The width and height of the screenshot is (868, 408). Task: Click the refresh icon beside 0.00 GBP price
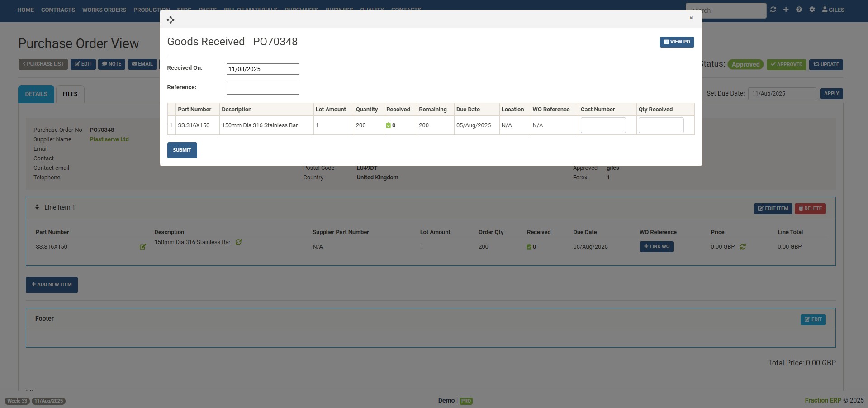(742, 247)
